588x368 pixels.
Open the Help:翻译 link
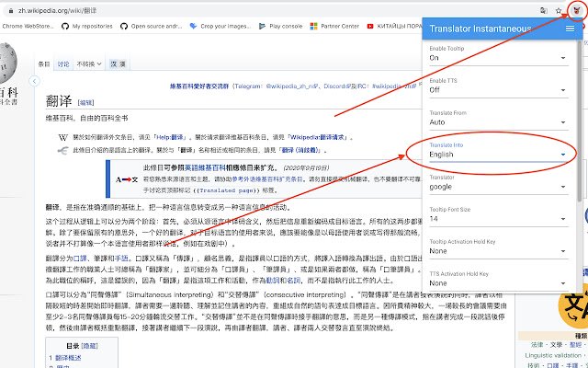coord(170,137)
